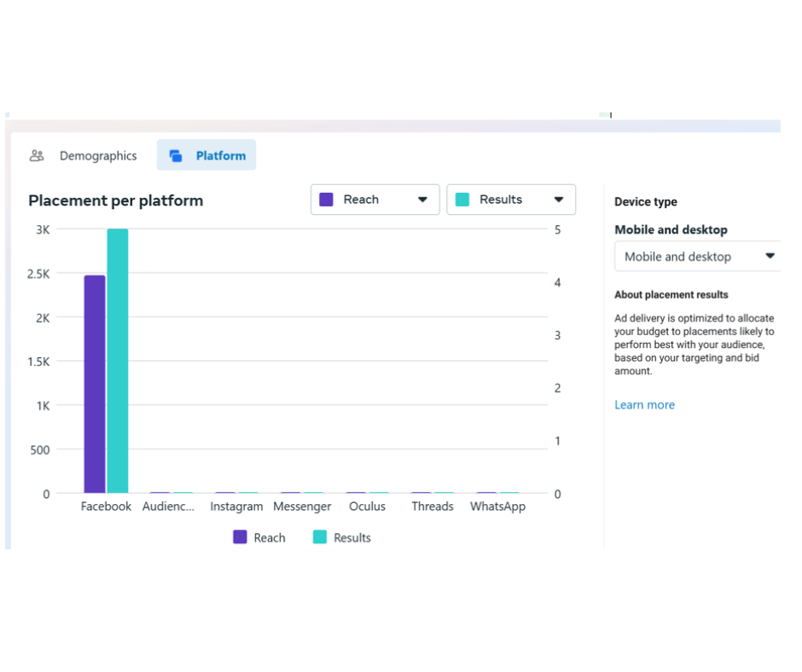Screen dimensions: 802x672
Task: Switch to the Demographics tab
Action: pyautogui.click(x=97, y=156)
